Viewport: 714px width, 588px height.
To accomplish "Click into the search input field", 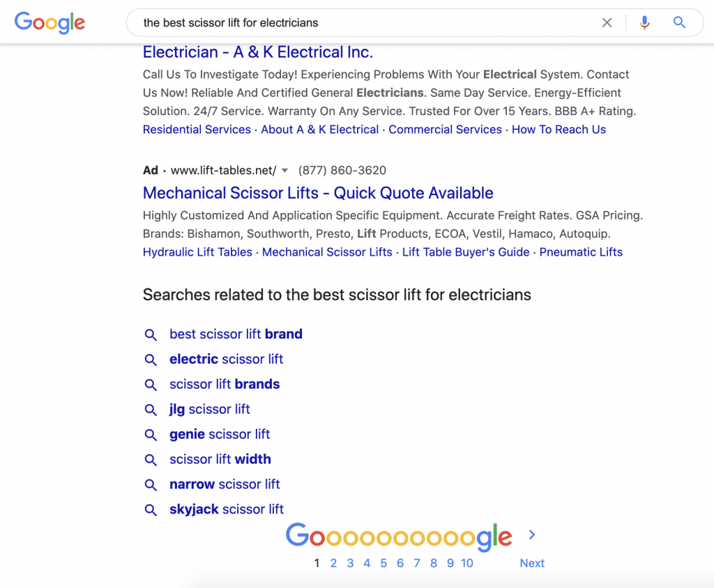I will pyautogui.click(x=363, y=23).
